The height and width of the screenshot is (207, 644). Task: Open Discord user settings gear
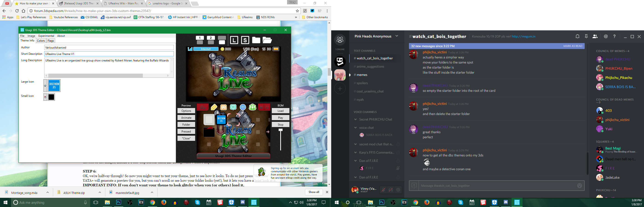pyautogui.click(x=398, y=190)
